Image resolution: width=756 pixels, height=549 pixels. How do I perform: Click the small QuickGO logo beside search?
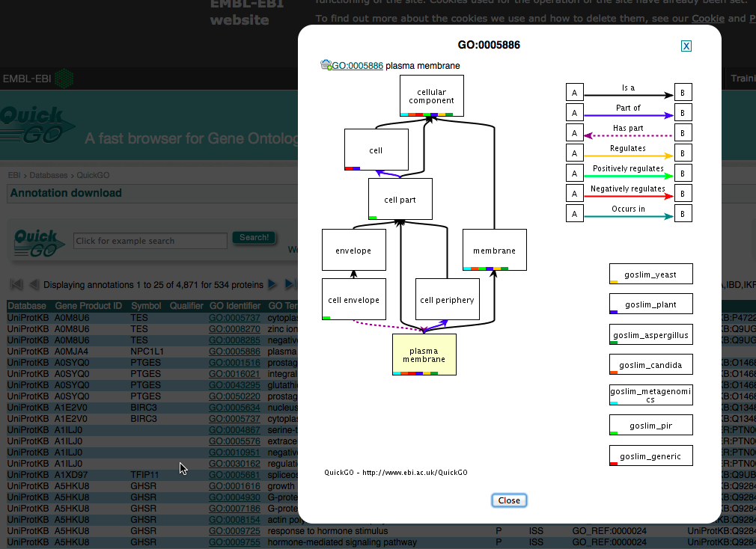[39, 242]
